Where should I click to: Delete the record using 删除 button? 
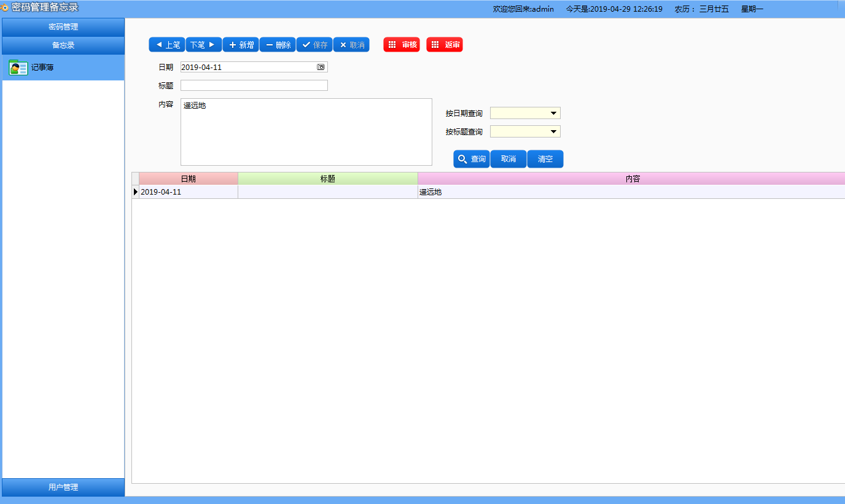(278, 45)
